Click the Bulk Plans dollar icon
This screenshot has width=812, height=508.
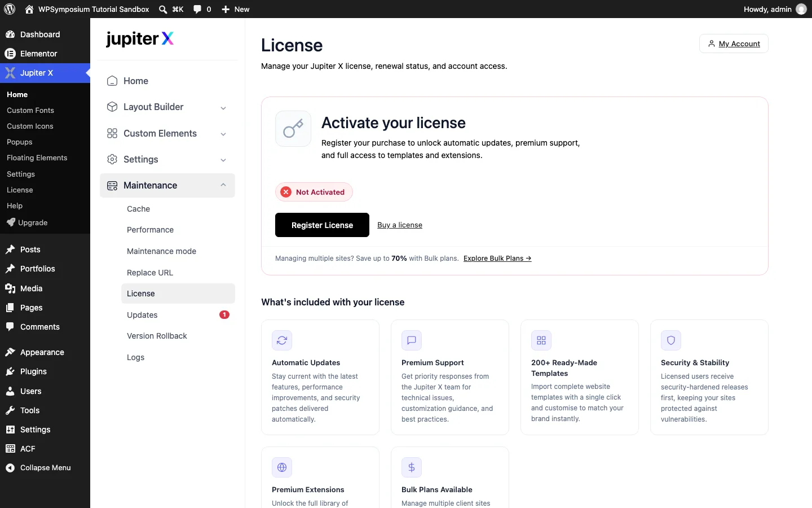(412, 467)
